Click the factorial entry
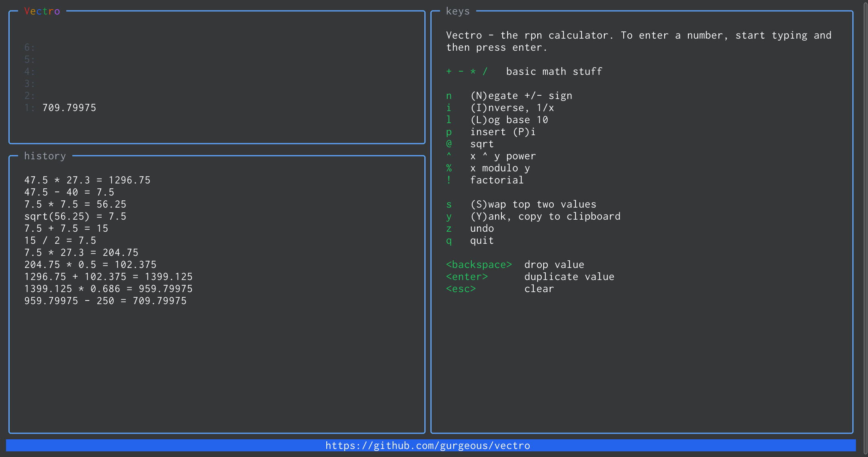Image resolution: width=868 pixels, height=457 pixels. 497,180
